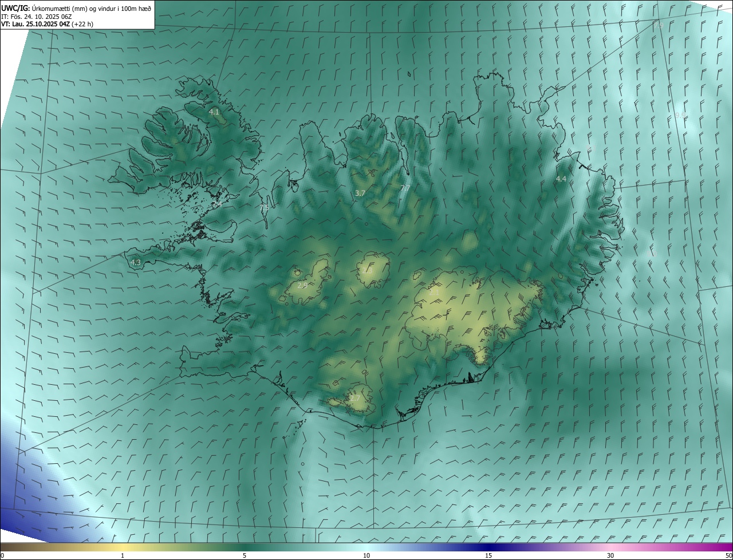The image size is (733, 560).
Task: Select the VT valid time line 'Lau. 25.10.2025 04Z'
Action: pyautogui.click(x=41, y=25)
